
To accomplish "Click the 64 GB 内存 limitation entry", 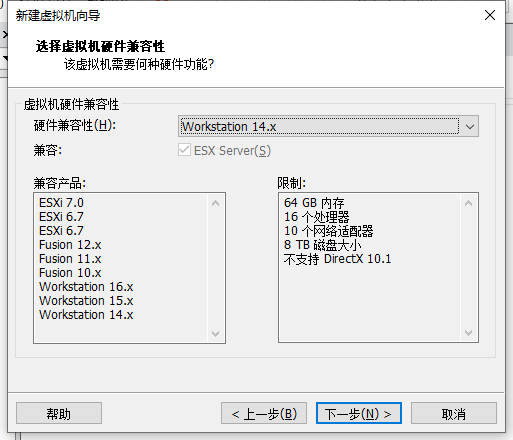I will point(314,203).
